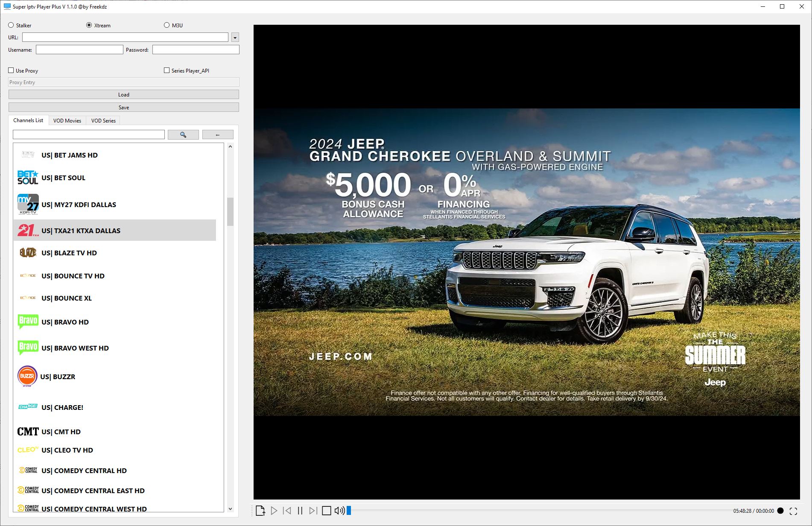Image resolution: width=812 pixels, height=526 pixels.
Task: Click the video playback area
Action: [x=526, y=262]
